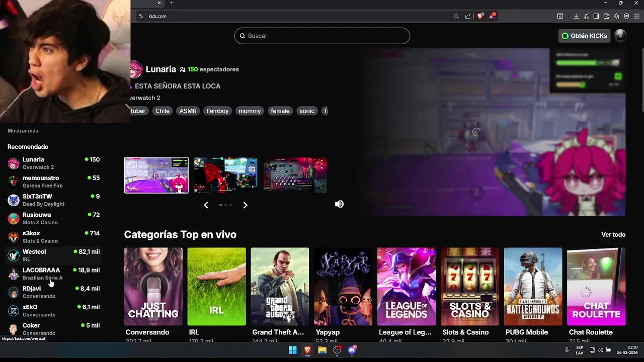644x362 pixels.
Task: Click the tab search icon in toolbar
Action: 560,16
